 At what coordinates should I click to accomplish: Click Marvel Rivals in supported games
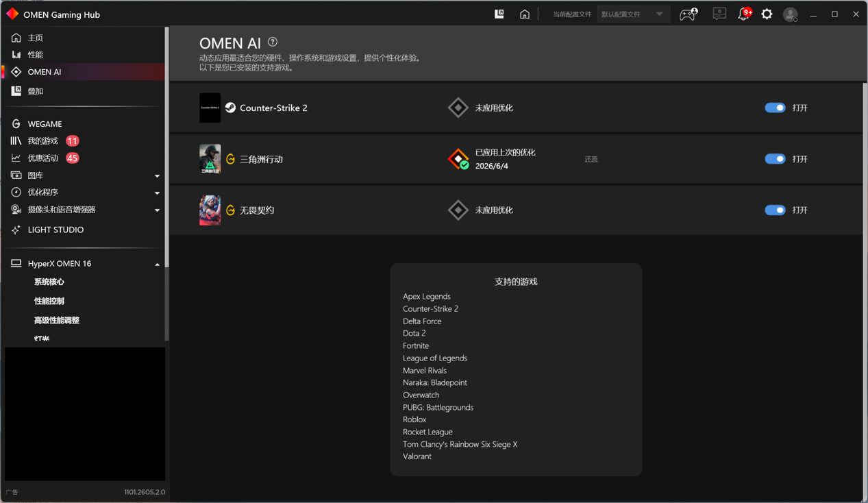[425, 371]
